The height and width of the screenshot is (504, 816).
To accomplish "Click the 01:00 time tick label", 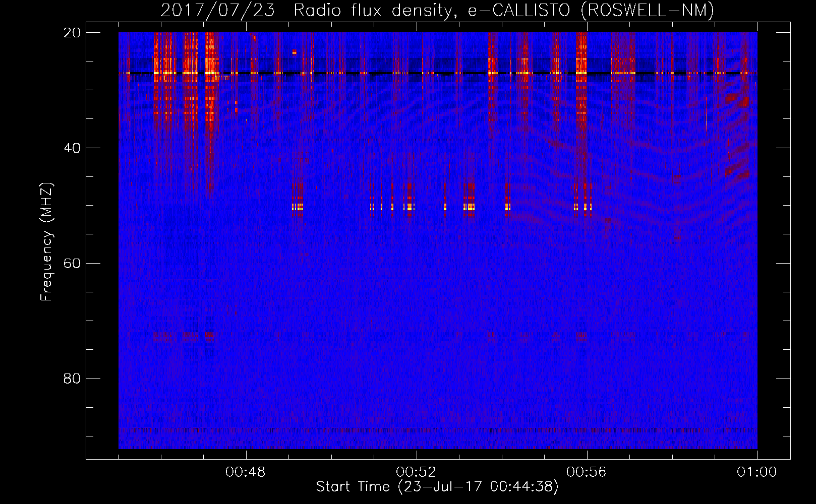I will point(757,472).
